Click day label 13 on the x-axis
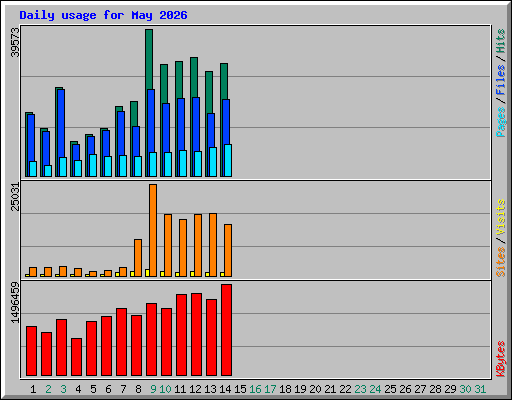 pyautogui.click(x=210, y=389)
